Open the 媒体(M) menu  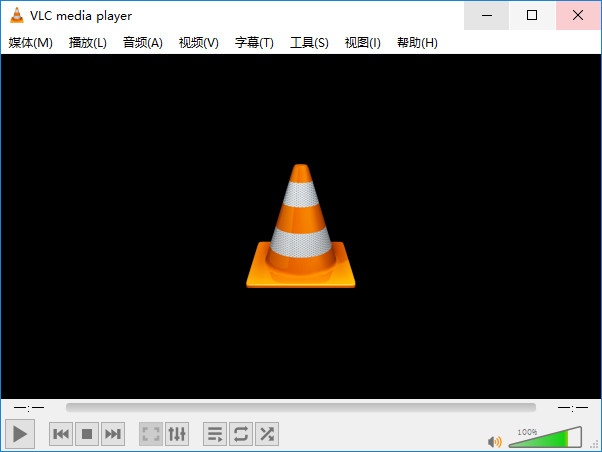tap(30, 43)
